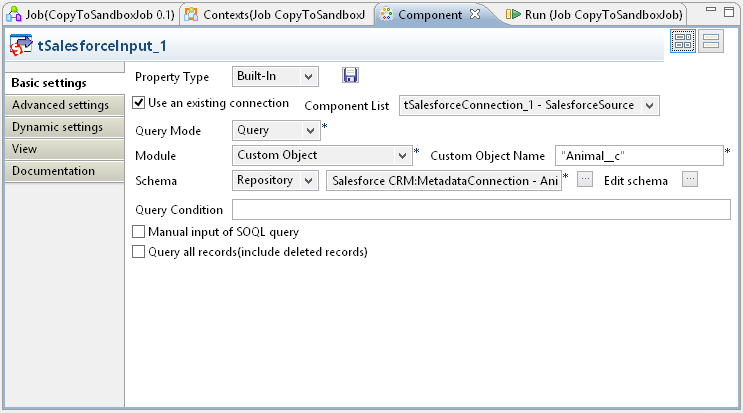The height and width of the screenshot is (413, 743).
Task: Expand the Component List dropdown
Action: tap(529, 105)
